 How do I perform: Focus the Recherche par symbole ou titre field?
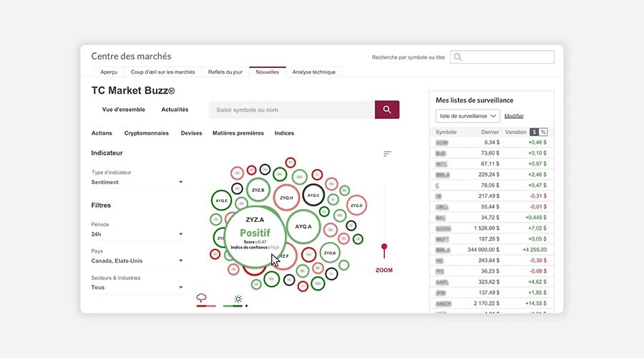(502, 57)
